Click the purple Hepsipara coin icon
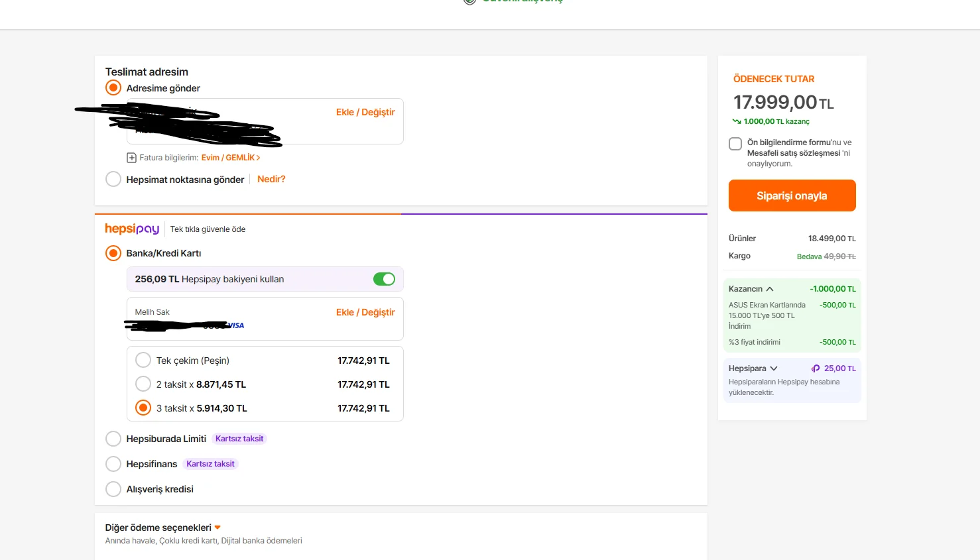Screen dimensions: 980x560 [816, 368]
